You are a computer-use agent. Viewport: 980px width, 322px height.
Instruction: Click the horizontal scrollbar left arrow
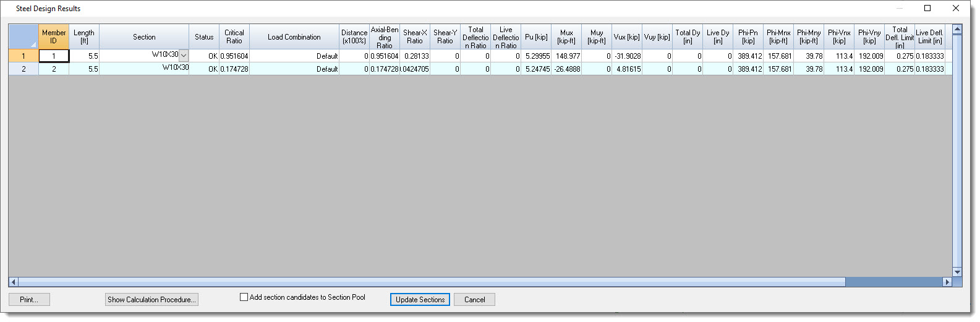tap(14, 282)
